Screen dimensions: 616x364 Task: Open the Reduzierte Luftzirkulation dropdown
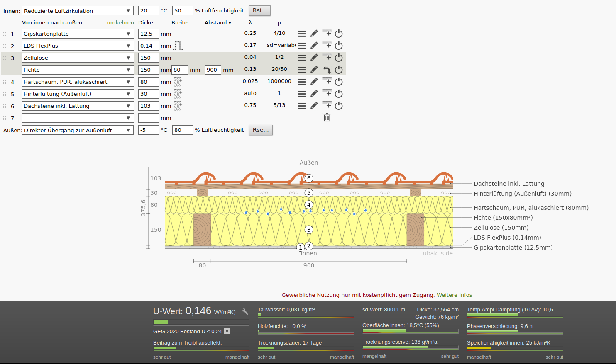78,11
